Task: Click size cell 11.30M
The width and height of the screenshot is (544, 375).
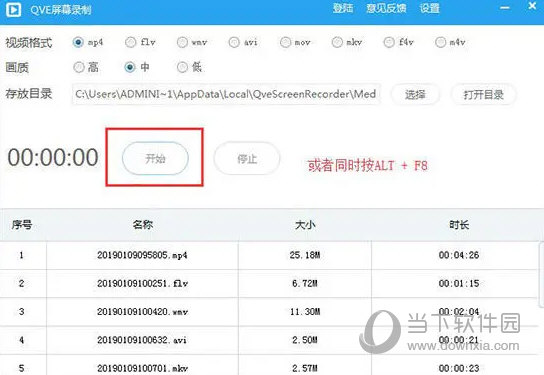Action: pyautogui.click(x=305, y=312)
